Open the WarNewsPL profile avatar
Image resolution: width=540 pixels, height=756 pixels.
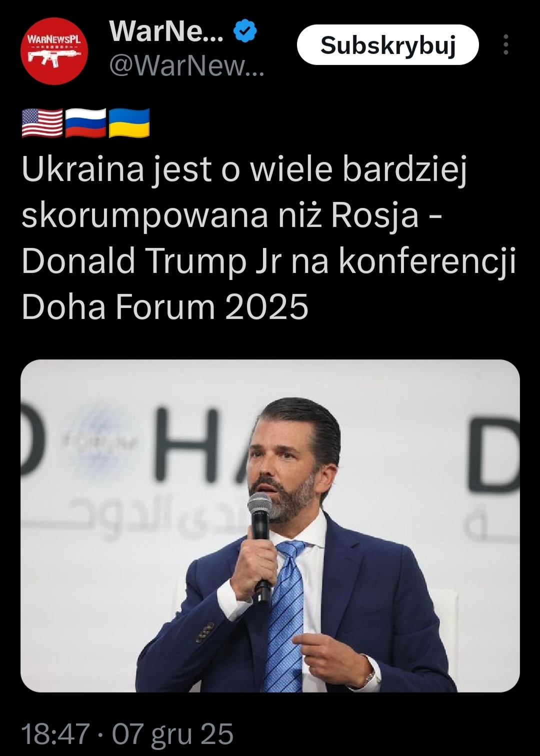[x=54, y=51]
